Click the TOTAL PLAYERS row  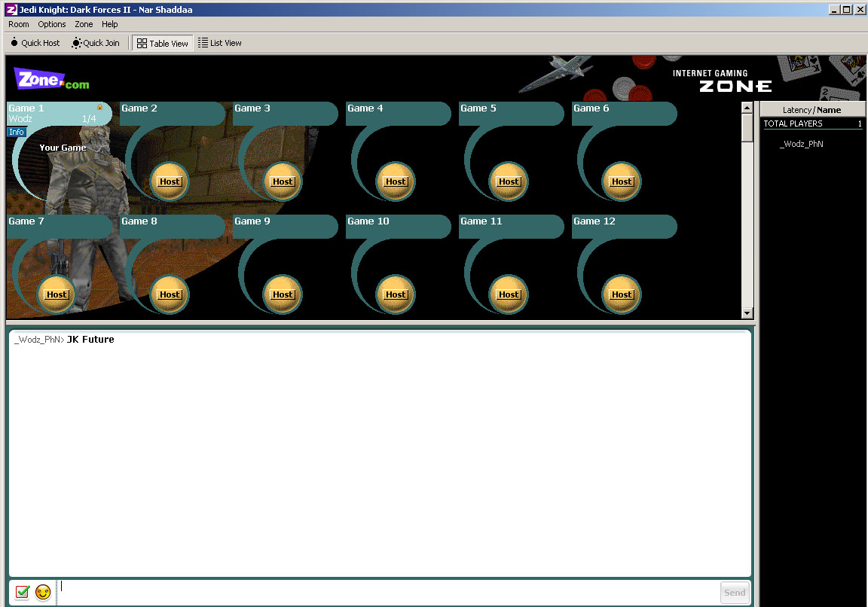pyautogui.click(x=813, y=124)
